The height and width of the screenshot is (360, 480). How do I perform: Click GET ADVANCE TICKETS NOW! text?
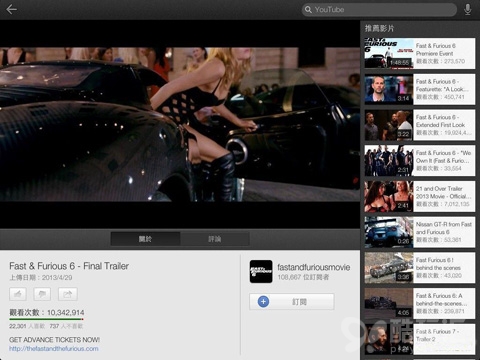(x=55, y=340)
